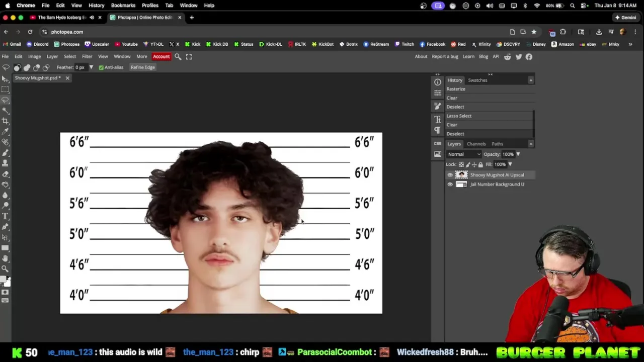
Task: Open Photopea's Reddit page icon
Action: point(507,57)
